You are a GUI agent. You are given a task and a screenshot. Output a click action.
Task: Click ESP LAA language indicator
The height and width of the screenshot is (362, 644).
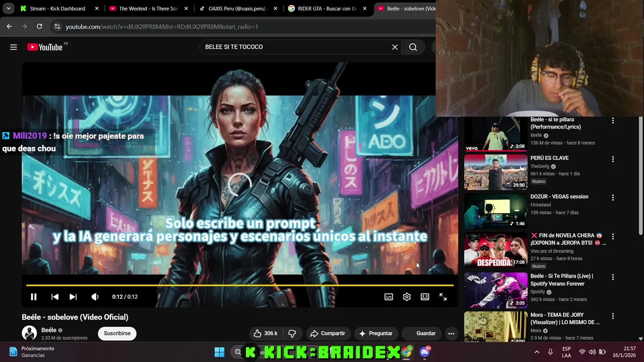coord(567,352)
